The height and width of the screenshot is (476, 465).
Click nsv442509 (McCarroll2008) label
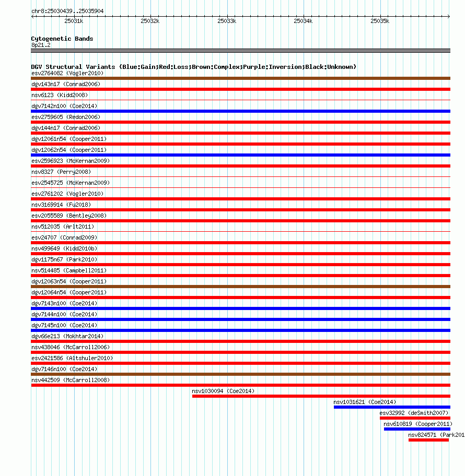tap(71, 380)
